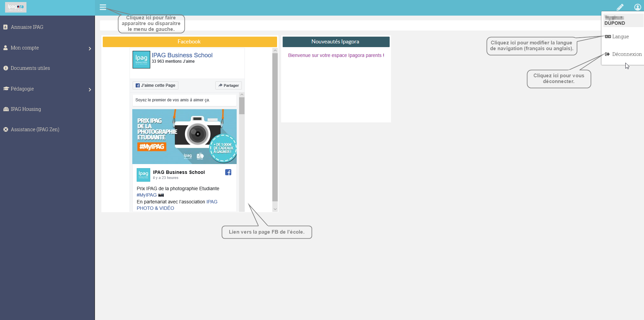
Task: Click the IPAG Housing icon in sidebar
Action: pyautogui.click(x=6, y=109)
